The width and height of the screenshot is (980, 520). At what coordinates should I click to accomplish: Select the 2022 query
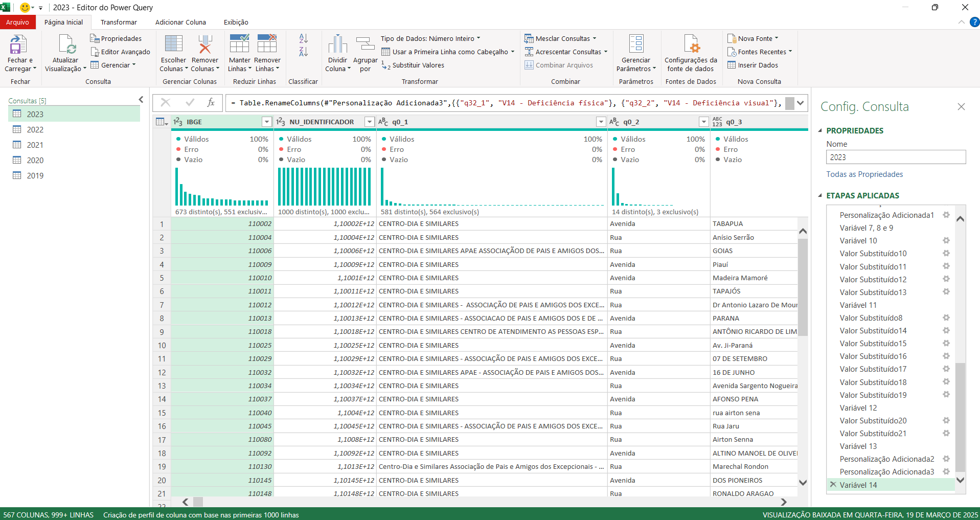(x=74, y=129)
